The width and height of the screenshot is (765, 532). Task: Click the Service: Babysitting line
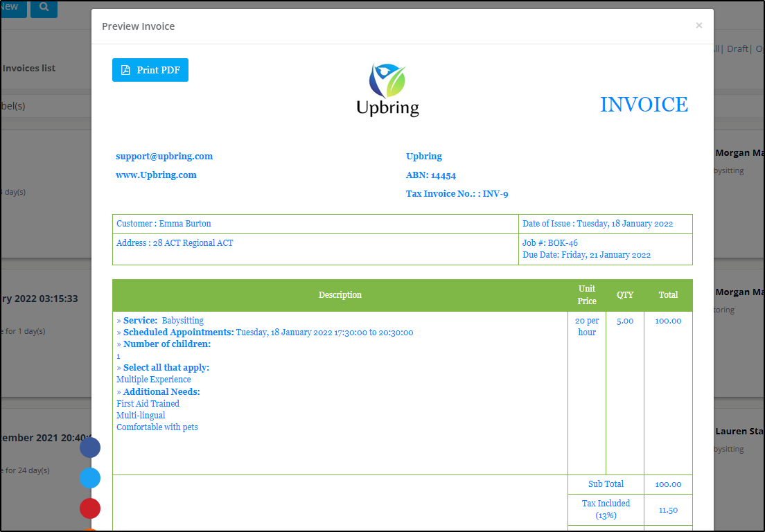coord(160,320)
